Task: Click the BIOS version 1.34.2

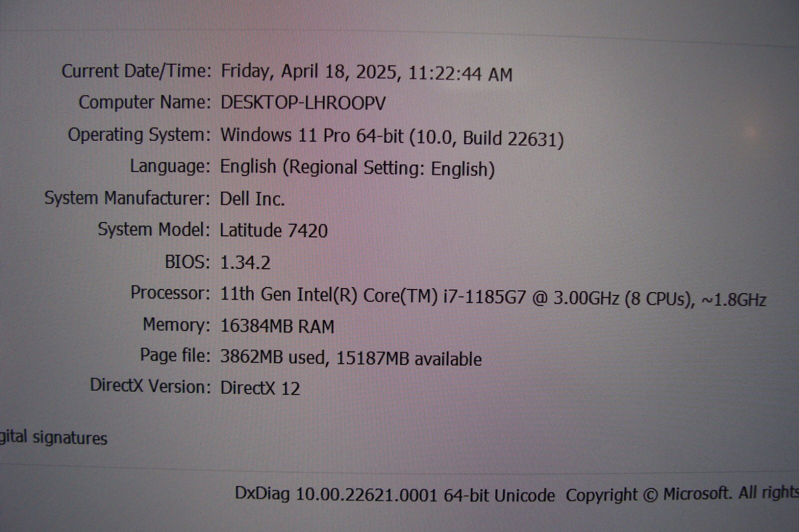Action: (245, 263)
